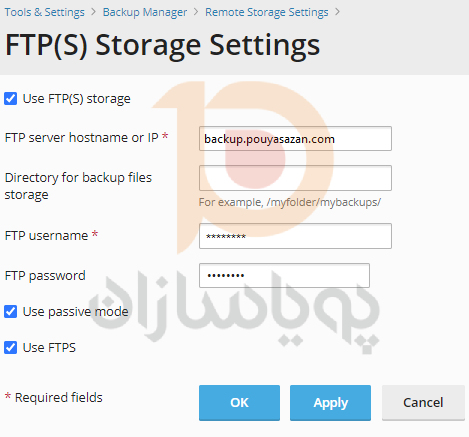Focus the FTP server hostname input field
This screenshot has width=469, height=437.
click(x=295, y=139)
